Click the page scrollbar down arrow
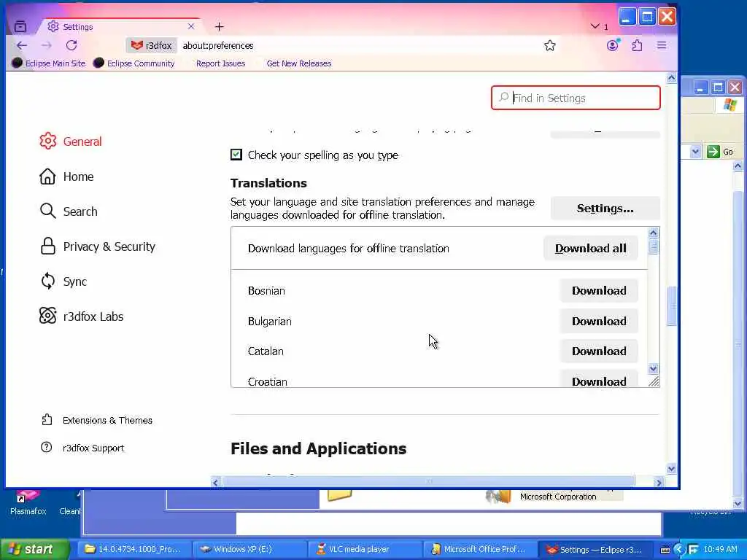Image resolution: width=747 pixels, height=560 pixels. point(671,469)
